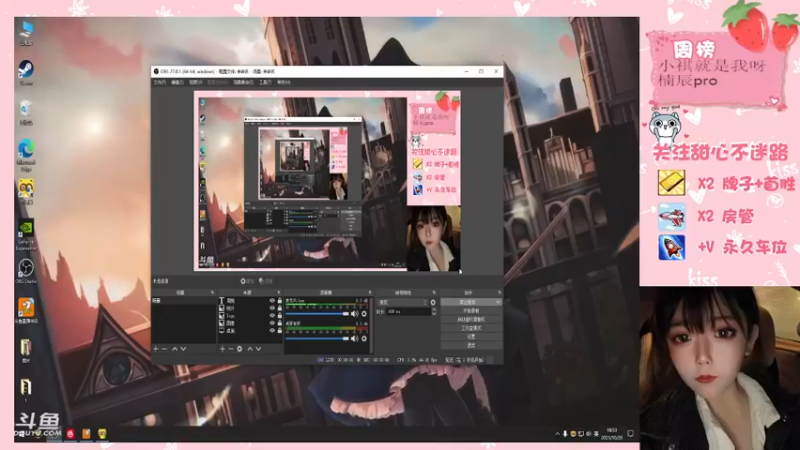Screen dimensions: 800x450
Task: Remove selected source with the sources minus button
Action: (231, 348)
